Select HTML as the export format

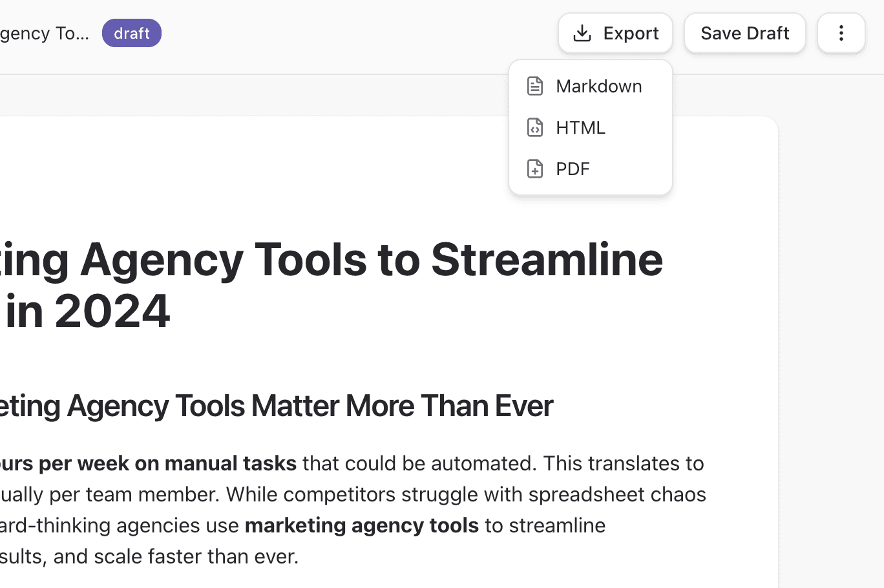[580, 127]
